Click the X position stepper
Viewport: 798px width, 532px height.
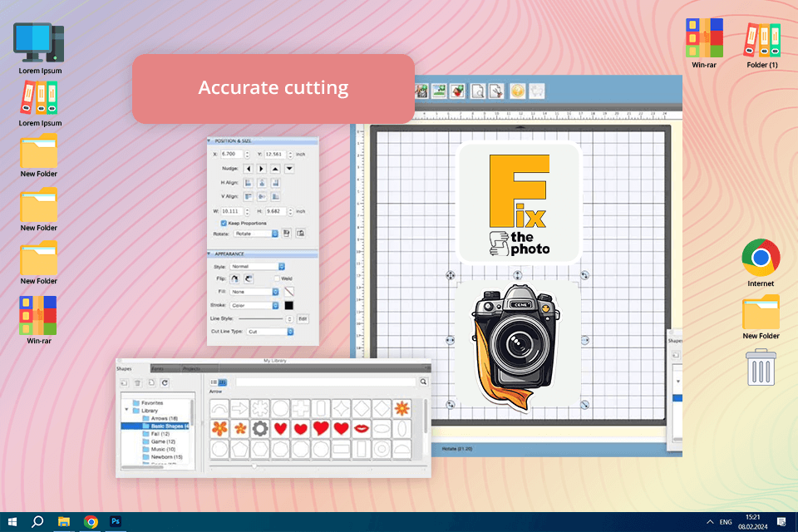247,155
